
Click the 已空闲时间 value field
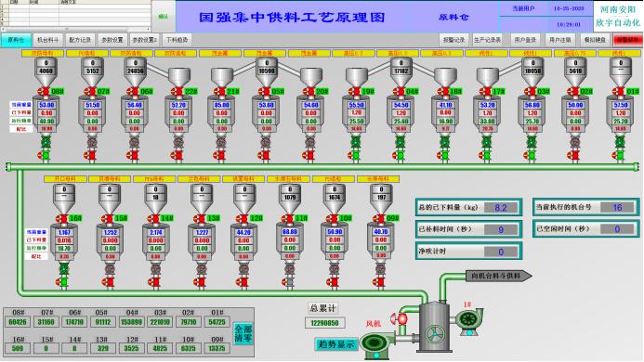point(617,229)
